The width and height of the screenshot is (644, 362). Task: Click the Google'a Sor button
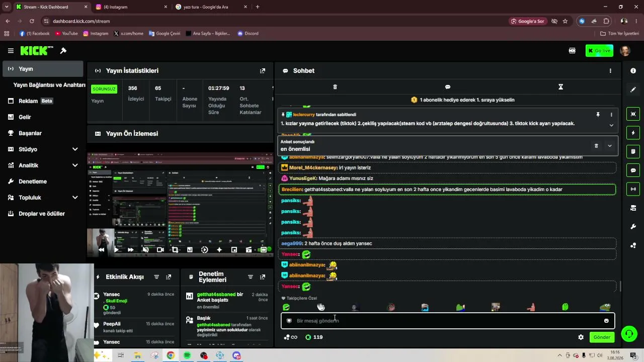(527, 21)
